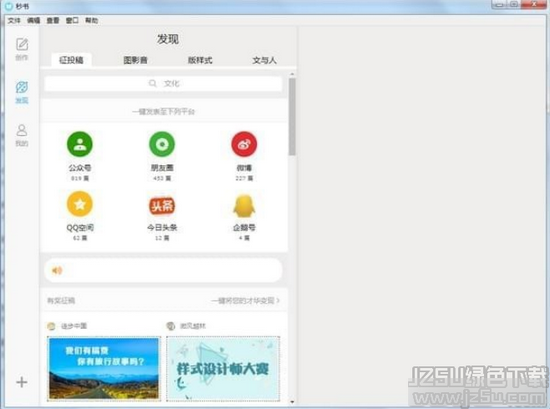Click the orange speaker announcement icon
This screenshot has width=550, height=409.
pos(57,270)
